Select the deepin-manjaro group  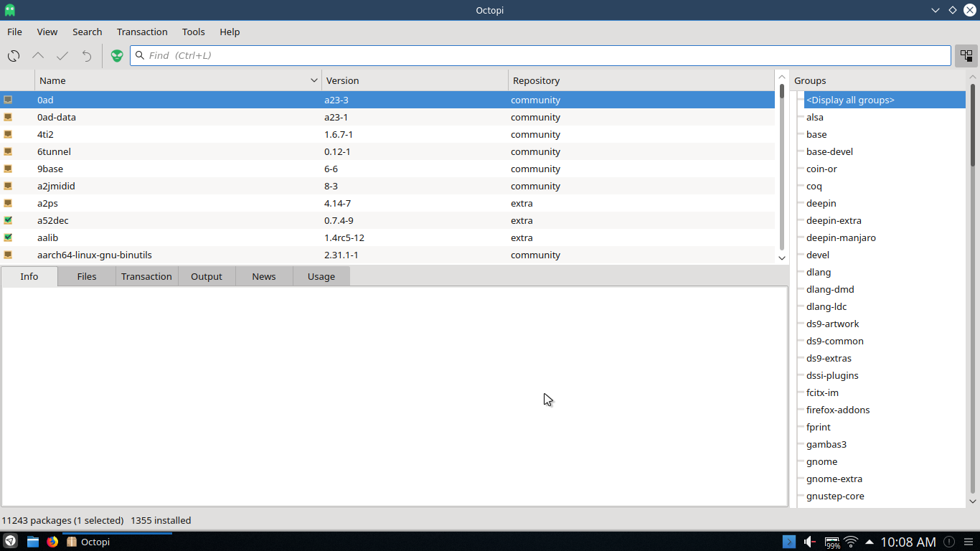click(x=841, y=237)
